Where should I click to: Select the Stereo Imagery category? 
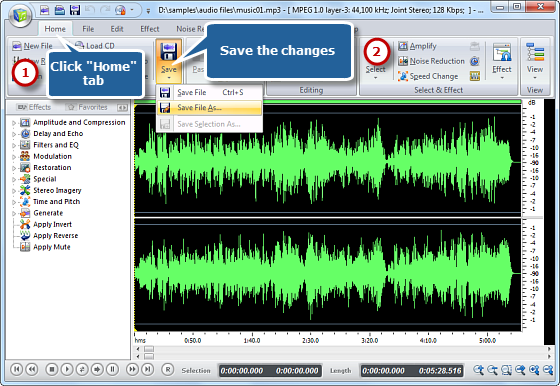point(57,190)
